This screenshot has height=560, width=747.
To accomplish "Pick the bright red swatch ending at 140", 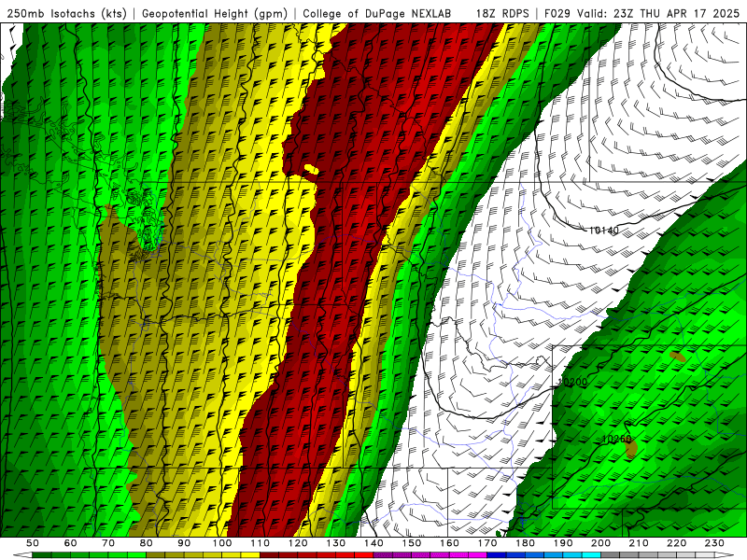I will (x=364, y=555).
